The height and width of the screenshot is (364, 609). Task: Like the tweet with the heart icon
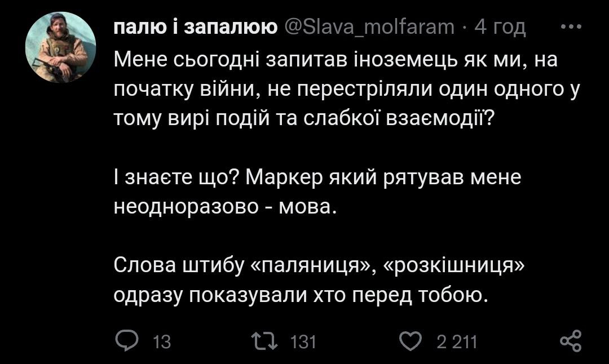[411, 341]
